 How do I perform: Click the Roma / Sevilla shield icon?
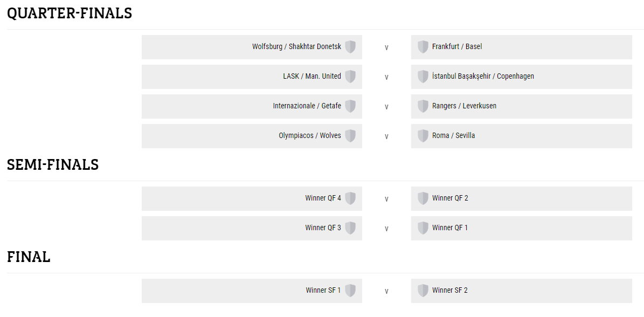tap(423, 136)
